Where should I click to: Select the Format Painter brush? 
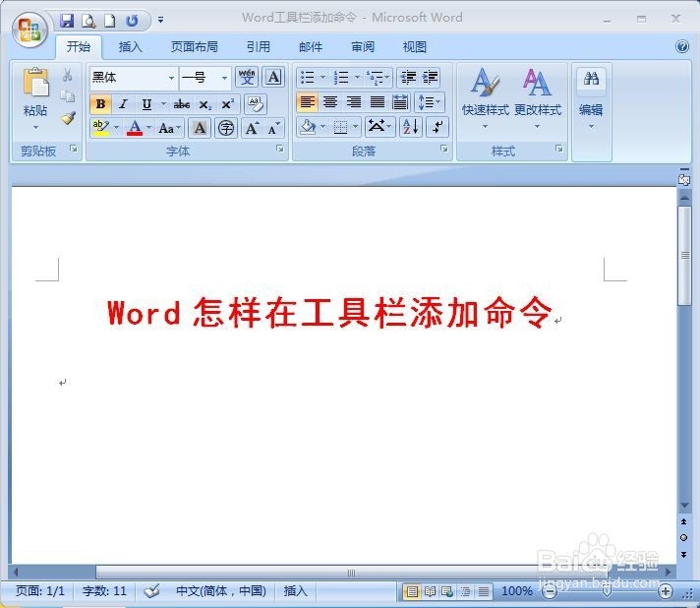(68, 118)
